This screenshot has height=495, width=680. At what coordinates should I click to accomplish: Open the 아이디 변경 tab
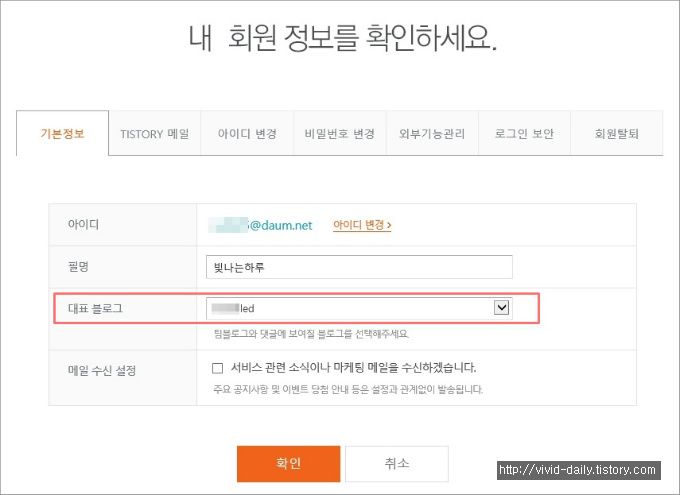(x=247, y=134)
